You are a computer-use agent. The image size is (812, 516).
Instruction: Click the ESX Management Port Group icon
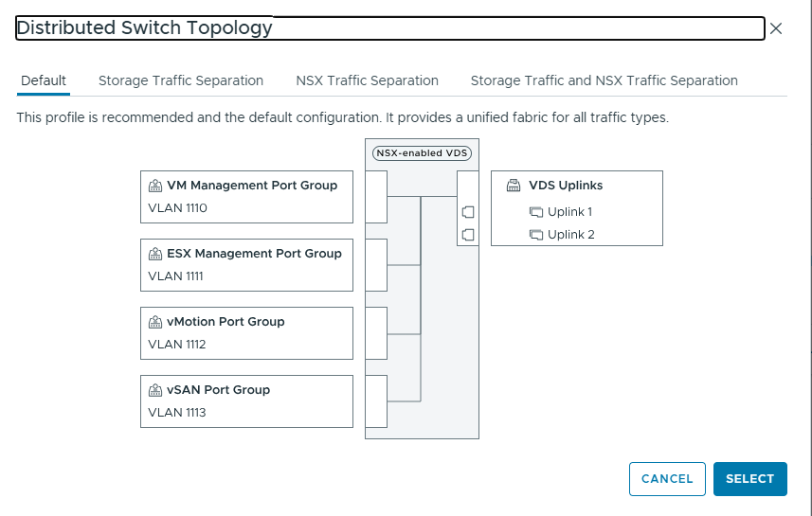pyautogui.click(x=155, y=254)
